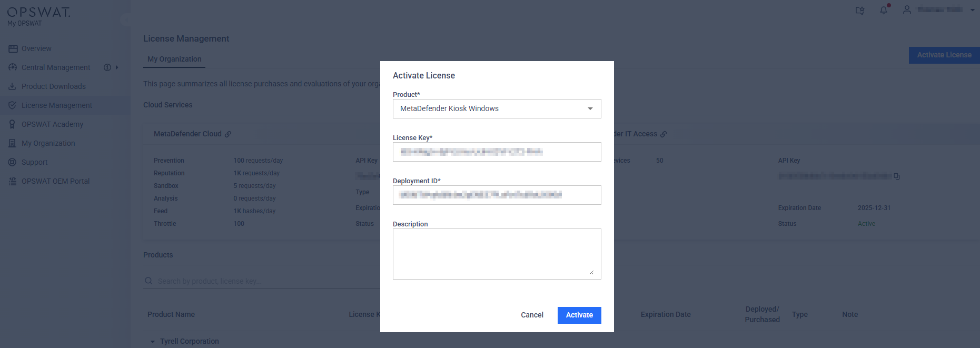Open the account dropdown caret
Screen dimensions: 980x348
pos(972,10)
